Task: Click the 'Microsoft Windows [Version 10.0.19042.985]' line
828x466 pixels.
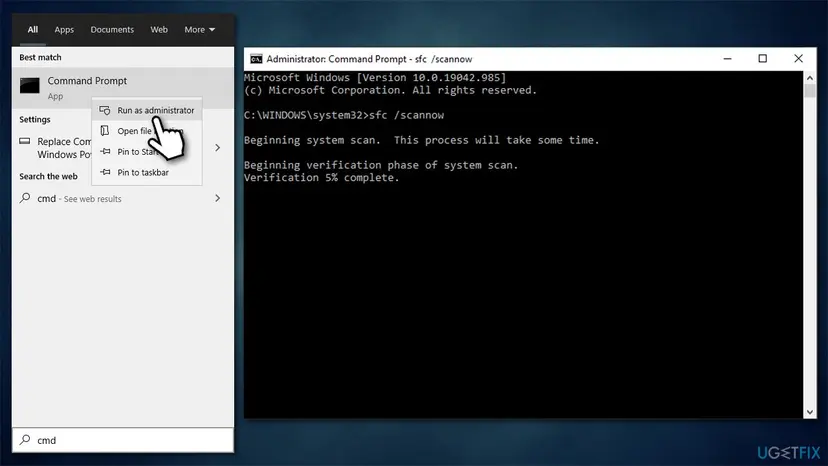Action: point(375,78)
